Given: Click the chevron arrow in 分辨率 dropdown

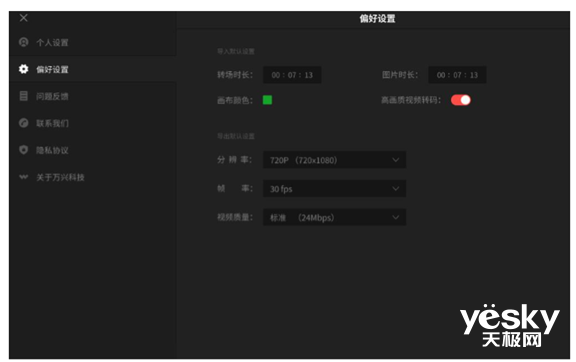Looking at the screenshot, I should pos(396,160).
